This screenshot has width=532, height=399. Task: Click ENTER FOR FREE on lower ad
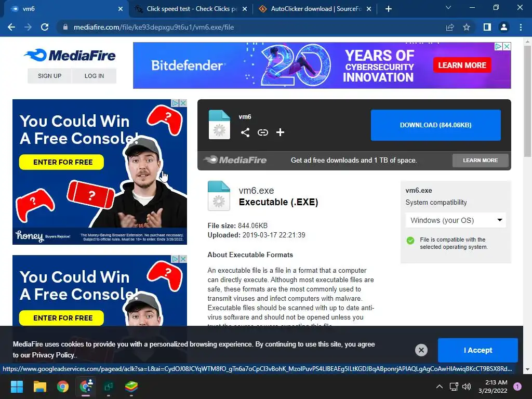point(61,318)
